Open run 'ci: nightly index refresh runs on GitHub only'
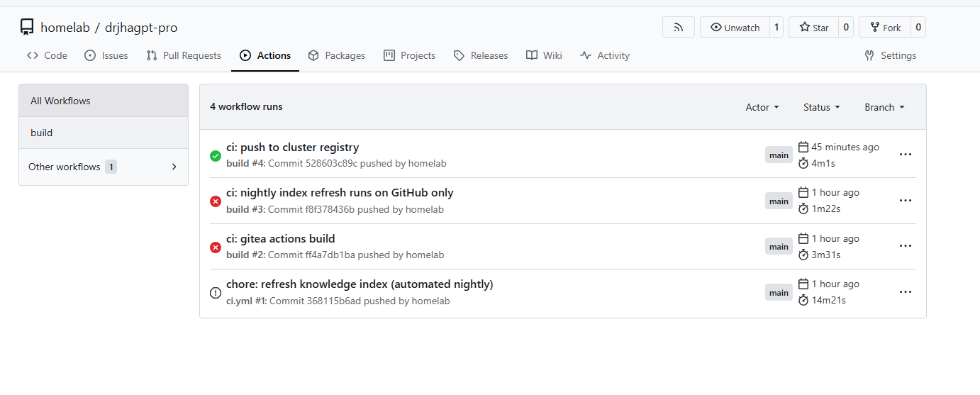The height and width of the screenshot is (395, 980). click(x=340, y=193)
